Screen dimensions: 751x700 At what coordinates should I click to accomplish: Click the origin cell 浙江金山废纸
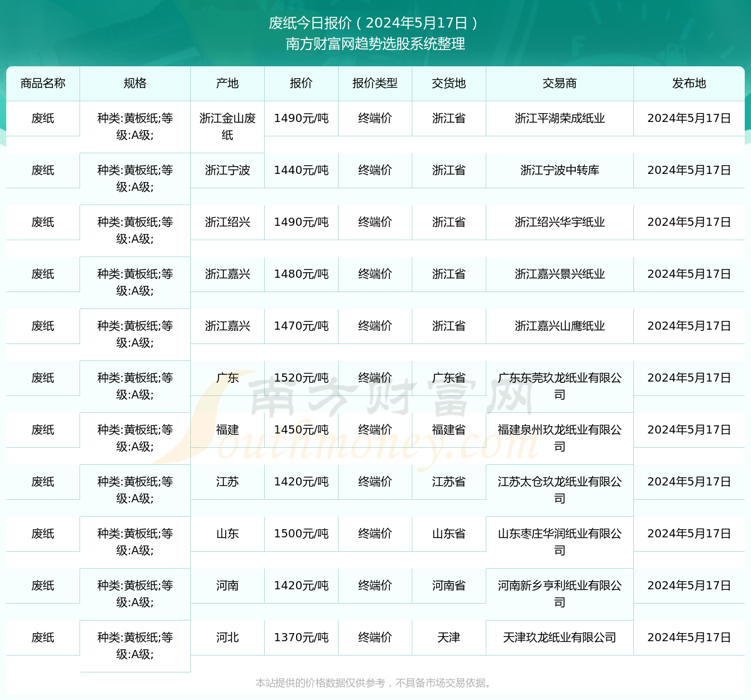point(227,127)
